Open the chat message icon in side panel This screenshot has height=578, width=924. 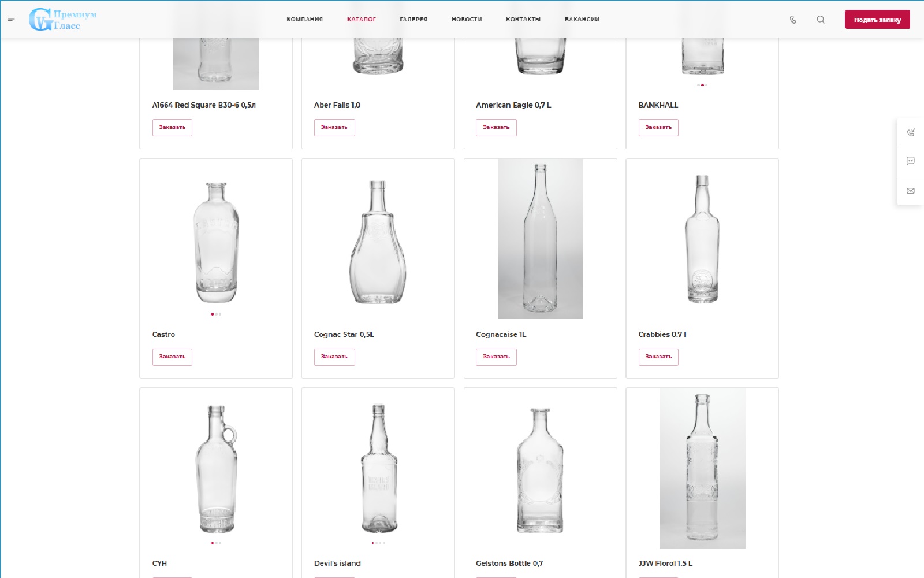coord(911,161)
